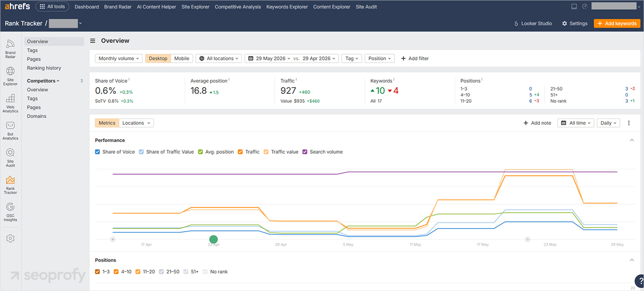Open the chart three-dot options menu

[629, 123]
